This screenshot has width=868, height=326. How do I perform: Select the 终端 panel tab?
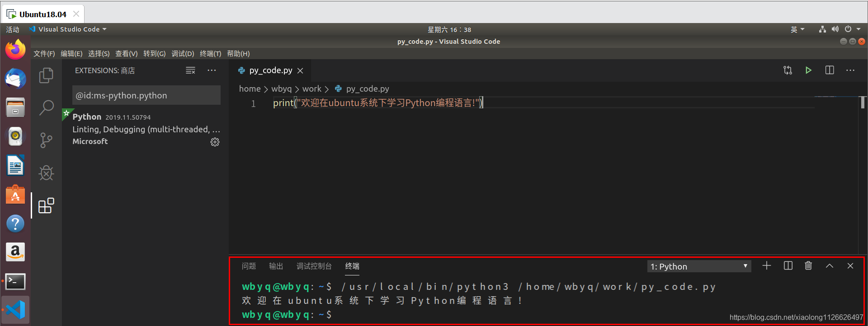pos(352,266)
